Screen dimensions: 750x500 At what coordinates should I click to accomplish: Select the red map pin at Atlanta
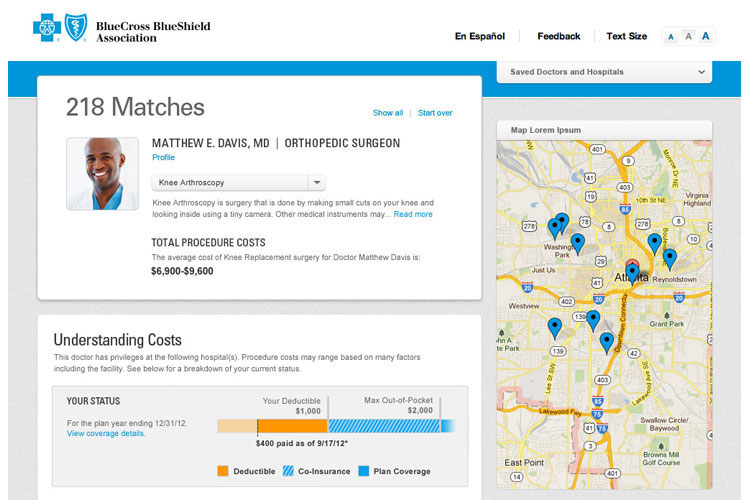pos(632,264)
